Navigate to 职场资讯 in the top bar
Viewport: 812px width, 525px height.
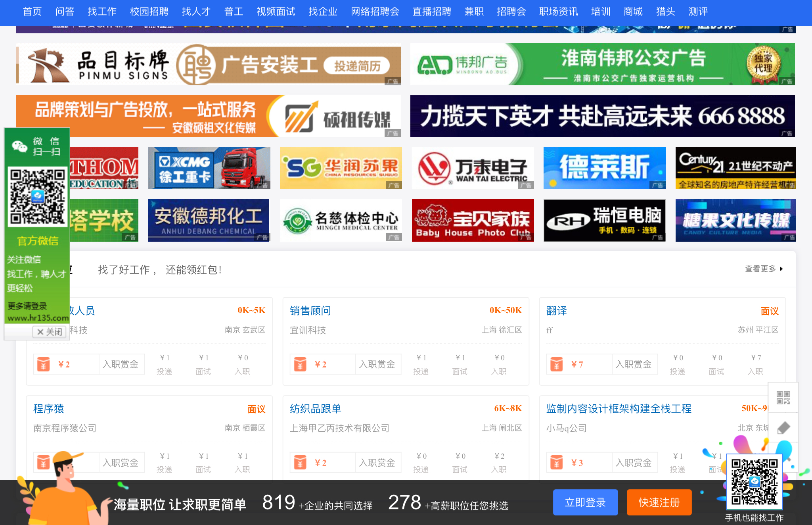559,12
